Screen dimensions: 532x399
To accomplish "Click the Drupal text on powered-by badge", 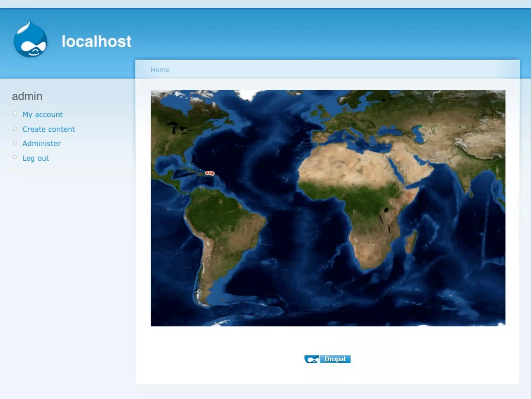I will [x=335, y=359].
